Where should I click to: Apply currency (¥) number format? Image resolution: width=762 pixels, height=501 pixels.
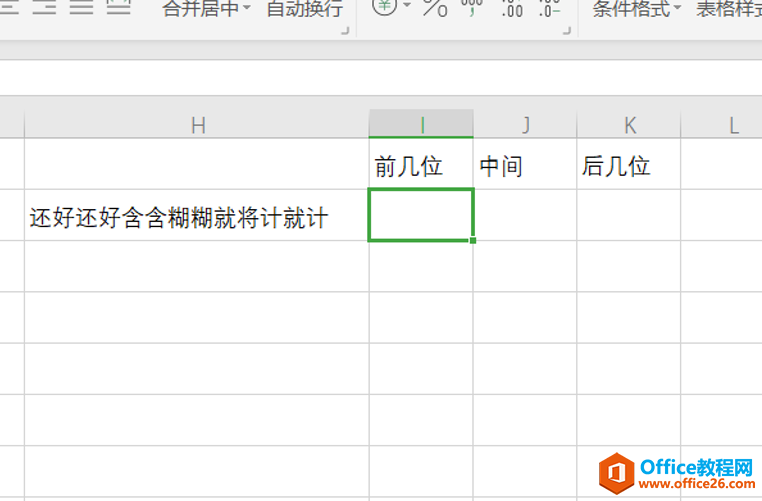pos(384,7)
